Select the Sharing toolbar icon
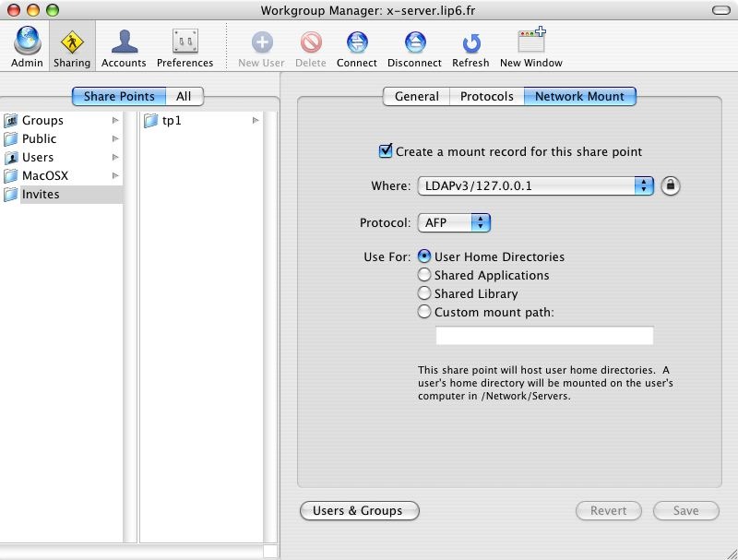 pyautogui.click(x=72, y=43)
